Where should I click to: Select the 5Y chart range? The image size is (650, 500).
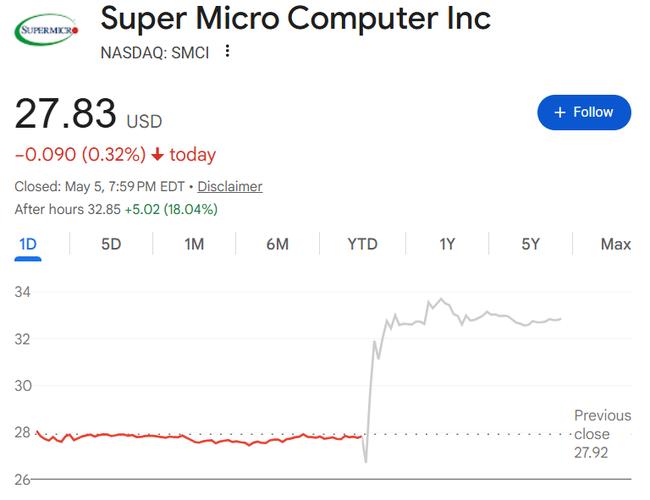coord(531,244)
